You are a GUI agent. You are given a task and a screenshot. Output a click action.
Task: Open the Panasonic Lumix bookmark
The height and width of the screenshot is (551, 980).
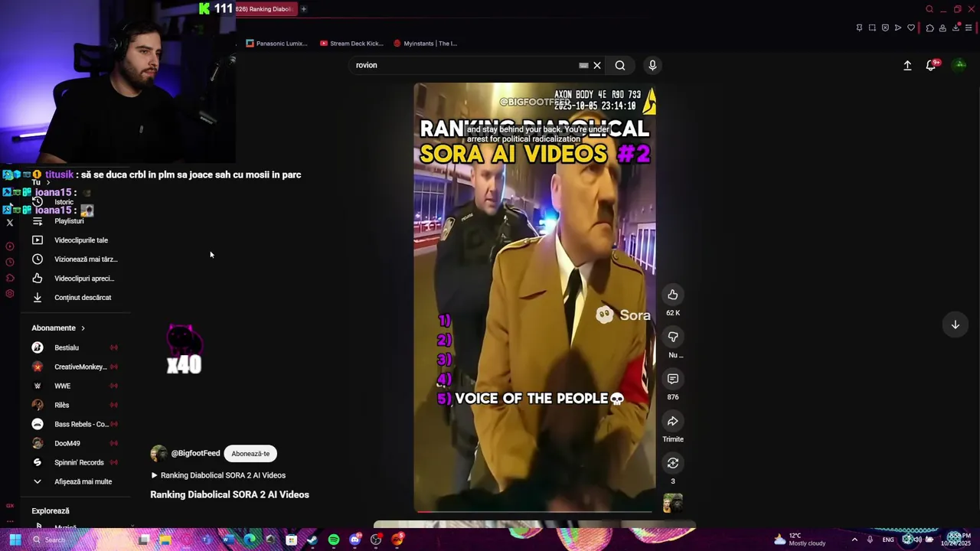pyautogui.click(x=276, y=44)
